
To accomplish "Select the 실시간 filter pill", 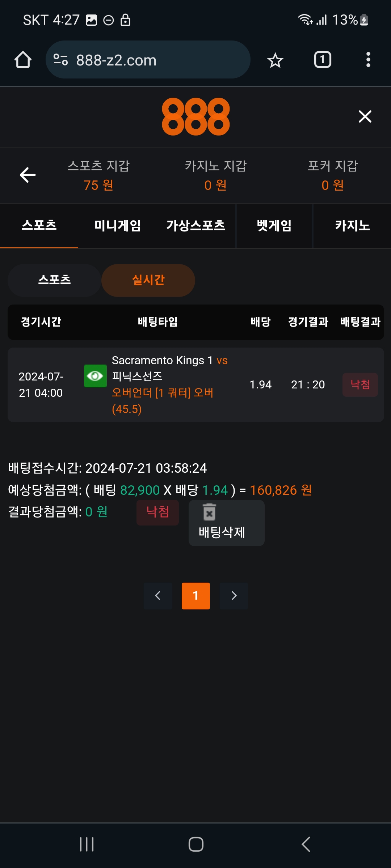I will (148, 280).
